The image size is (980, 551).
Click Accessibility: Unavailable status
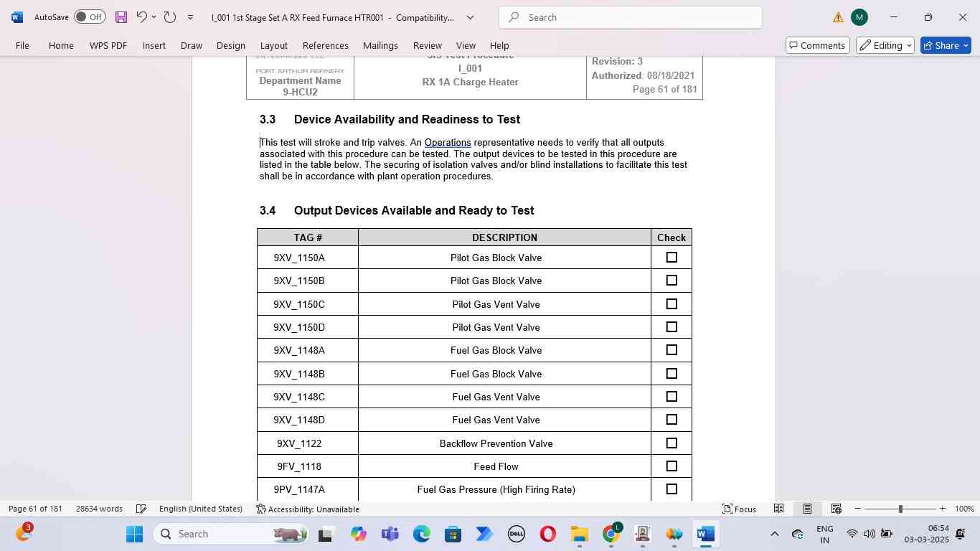click(x=308, y=509)
